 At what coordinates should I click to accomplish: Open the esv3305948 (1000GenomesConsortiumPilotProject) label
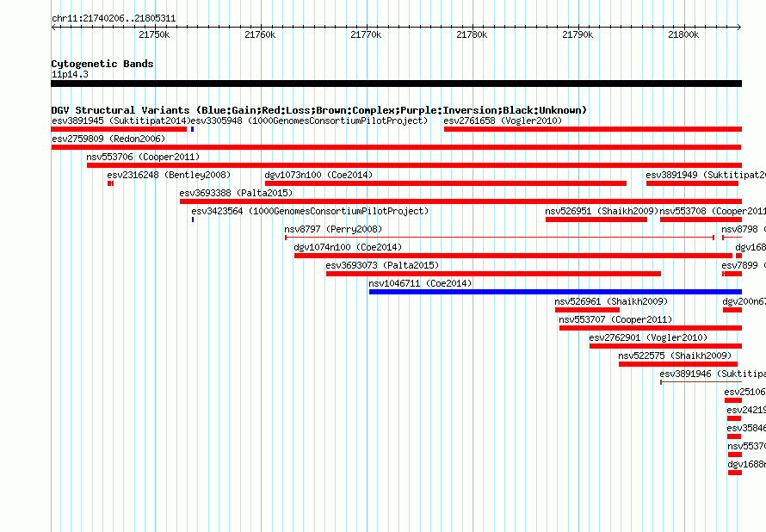[x=309, y=121]
